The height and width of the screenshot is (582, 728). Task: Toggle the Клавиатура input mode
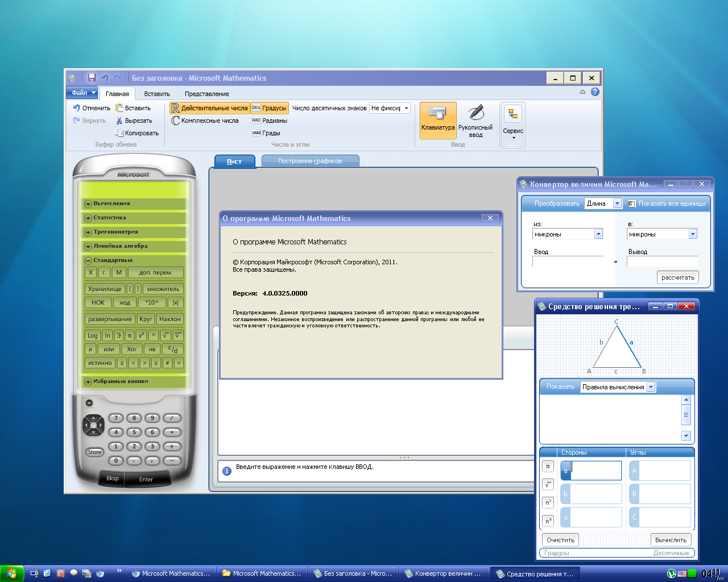(x=438, y=120)
